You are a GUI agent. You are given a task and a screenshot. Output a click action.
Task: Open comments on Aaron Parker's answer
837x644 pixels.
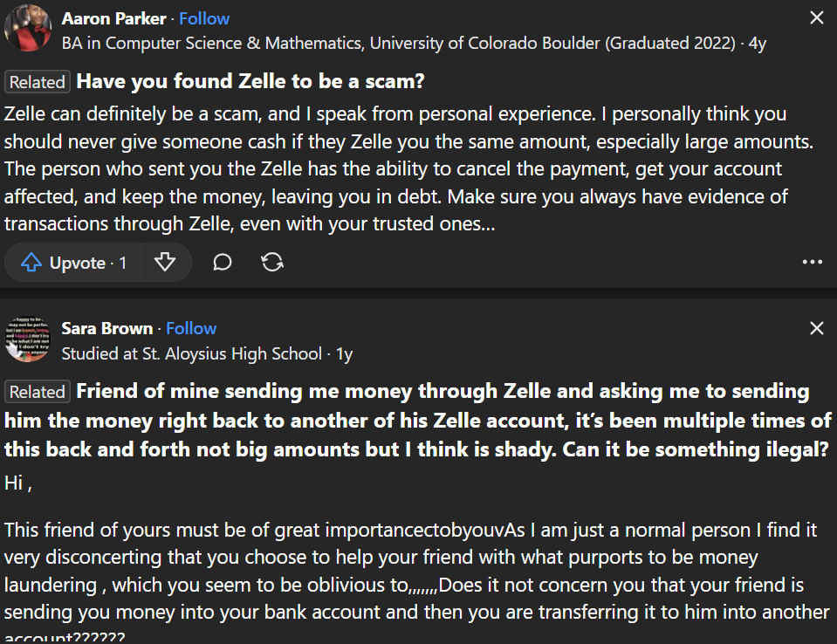point(223,263)
